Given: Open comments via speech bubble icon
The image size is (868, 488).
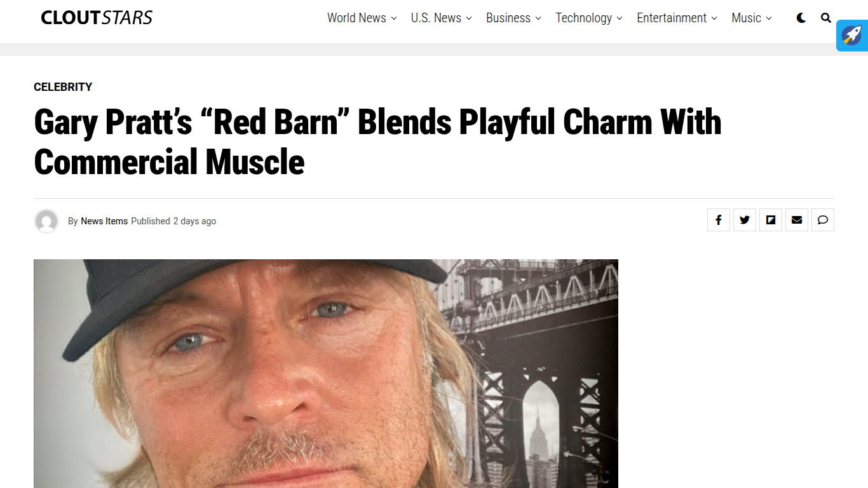Looking at the screenshot, I should point(823,220).
